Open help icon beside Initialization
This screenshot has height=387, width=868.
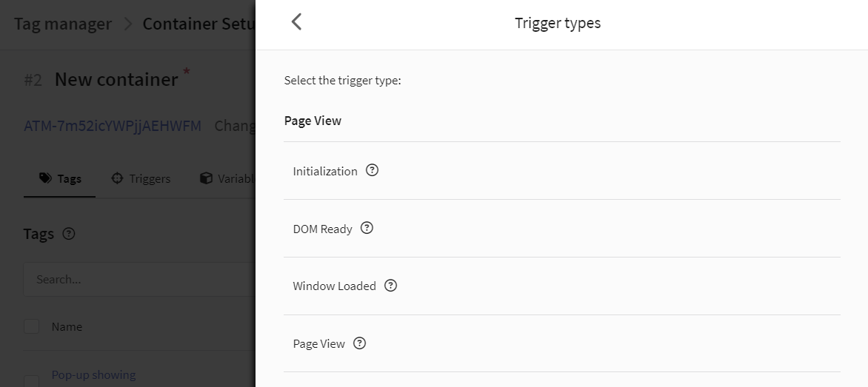click(373, 170)
